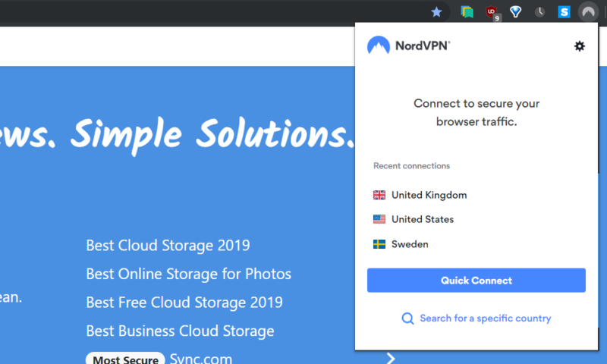The image size is (607, 364).
Task: Click the Recent connections label
Action: (411, 166)
